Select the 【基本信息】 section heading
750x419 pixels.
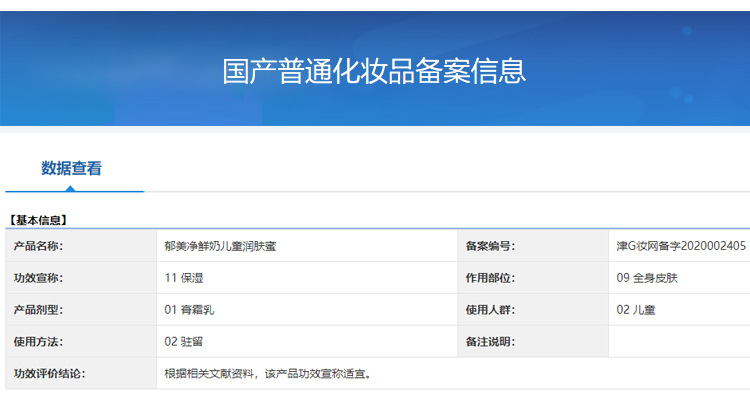[38, 220]
